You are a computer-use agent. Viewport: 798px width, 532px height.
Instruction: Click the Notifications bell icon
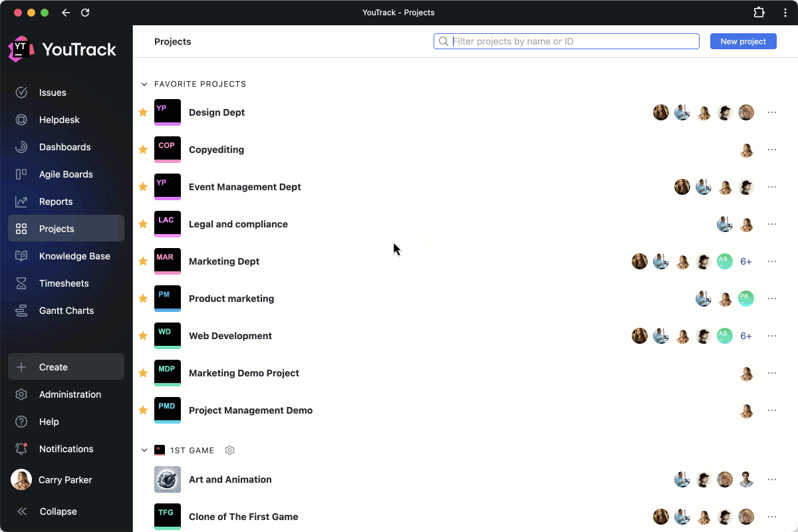[21, 449]
